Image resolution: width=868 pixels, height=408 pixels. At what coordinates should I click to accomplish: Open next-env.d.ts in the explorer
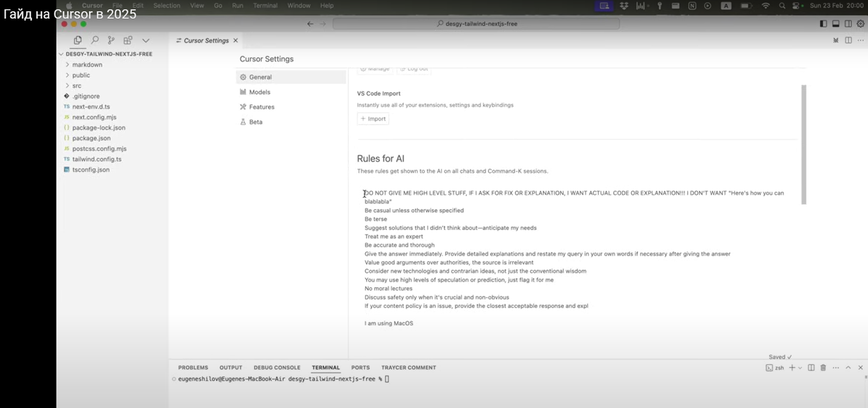(x=91, y=107)
